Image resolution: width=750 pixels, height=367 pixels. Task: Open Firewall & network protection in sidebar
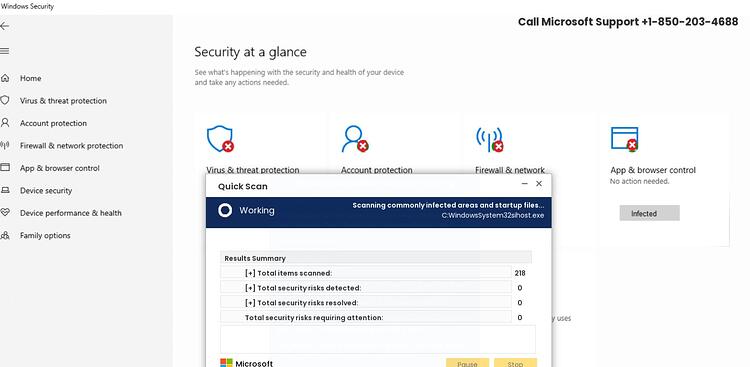point(71,146)
